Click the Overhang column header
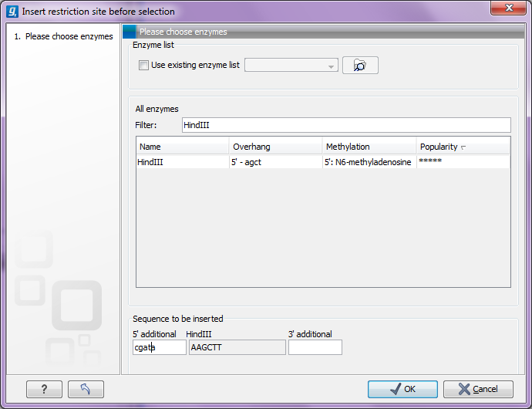This screenshot has width=532, height=409. [275, 147]
